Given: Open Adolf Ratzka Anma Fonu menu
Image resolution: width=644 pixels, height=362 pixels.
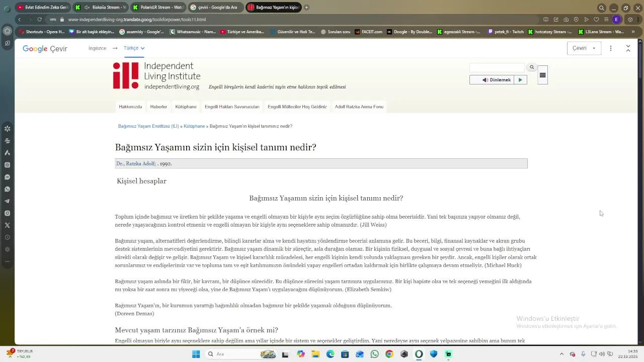Looking at the screenshot, I should (x=359, y=107).
